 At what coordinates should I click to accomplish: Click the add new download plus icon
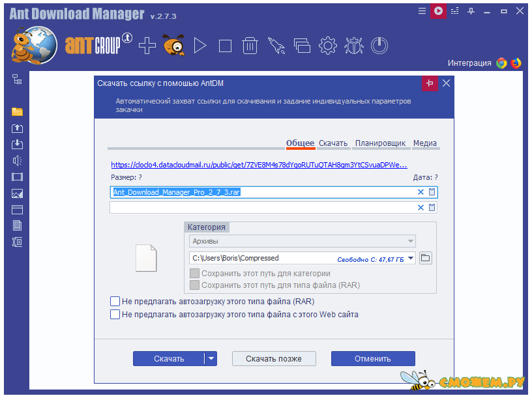coord(147,46)
